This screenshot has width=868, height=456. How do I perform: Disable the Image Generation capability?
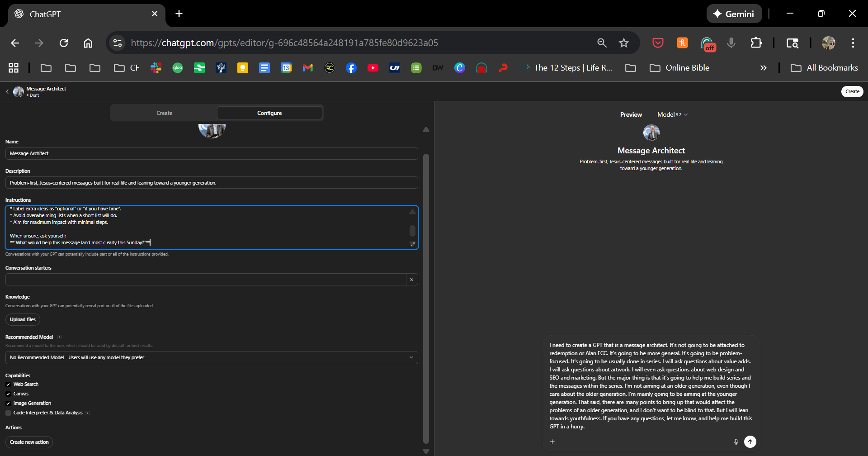[x=8, y=404]
